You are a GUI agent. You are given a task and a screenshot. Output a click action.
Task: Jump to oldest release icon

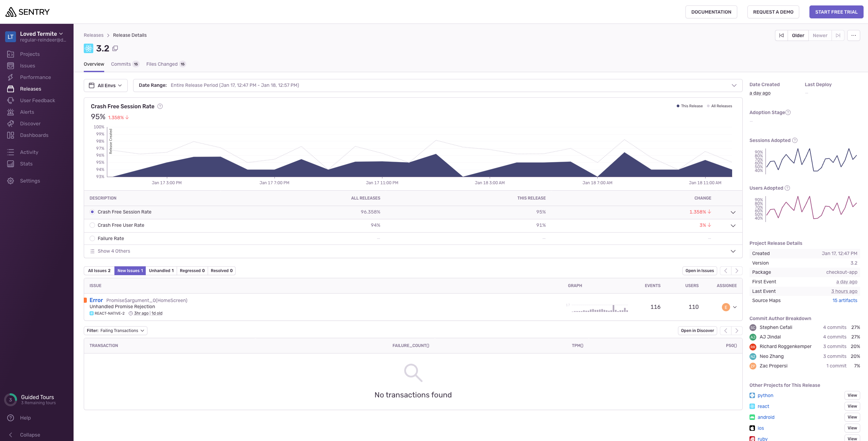(782, 35)
